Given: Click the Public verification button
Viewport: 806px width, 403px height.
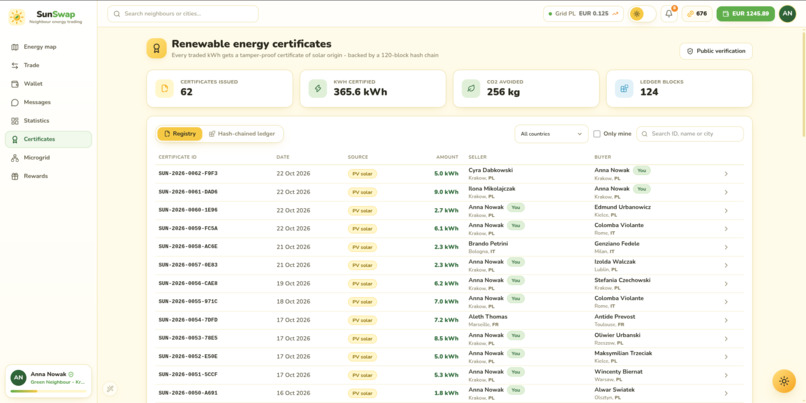Looking at the screenshot, I should click(x=716, y=51).
